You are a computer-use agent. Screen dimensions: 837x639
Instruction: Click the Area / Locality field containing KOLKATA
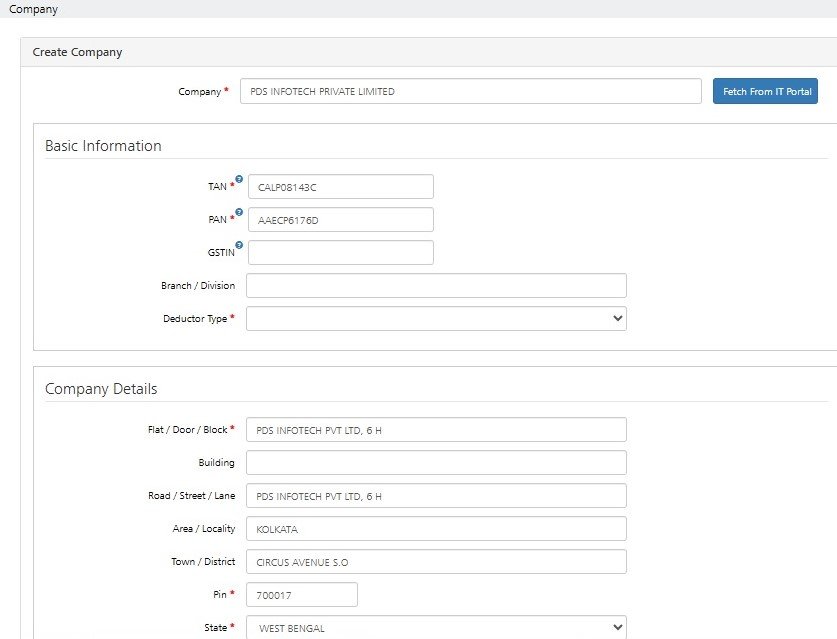pyautogui.click(x=436, y=529)
